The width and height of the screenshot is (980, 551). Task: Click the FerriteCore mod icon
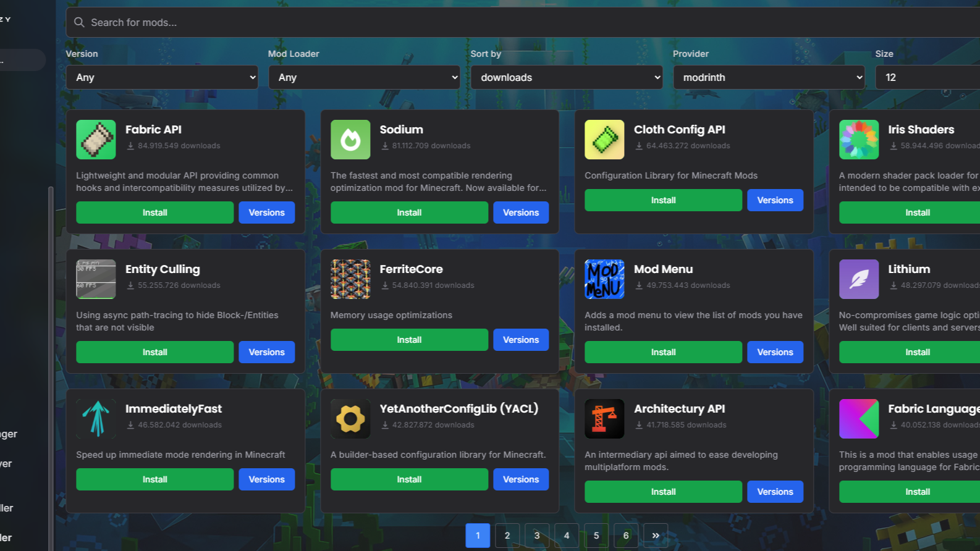(350, 279)
